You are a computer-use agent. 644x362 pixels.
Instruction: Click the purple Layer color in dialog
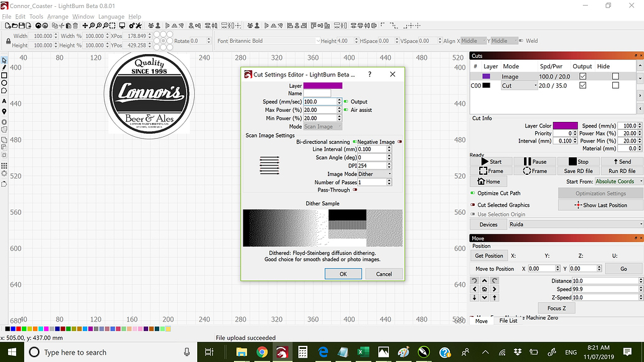click(323, 86)
